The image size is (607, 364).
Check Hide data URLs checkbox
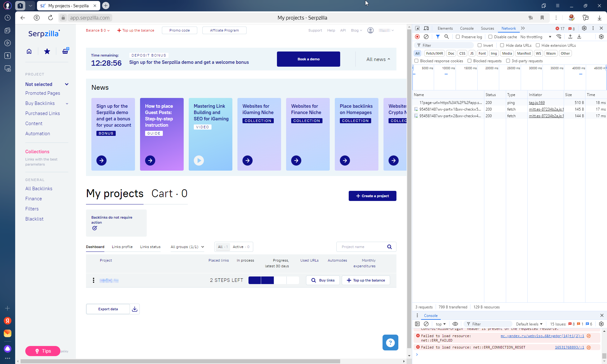502,45
